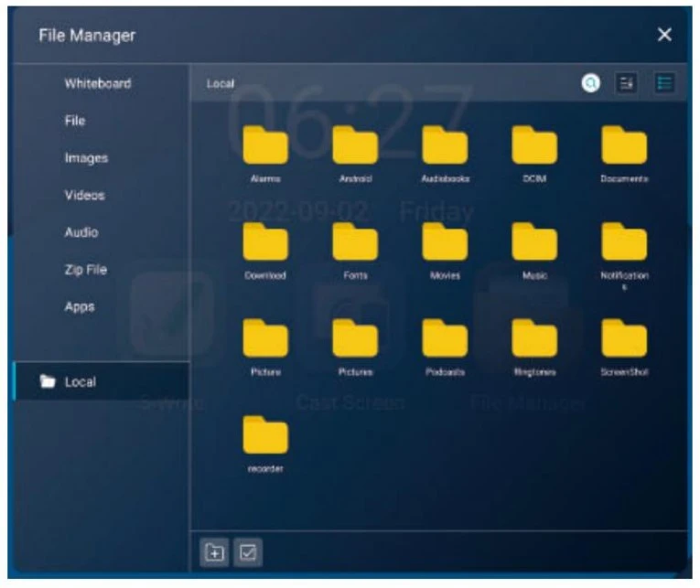Viewport: 700px width, 588px height.
Task: Open the sort options icon
Action: (626, 83)
